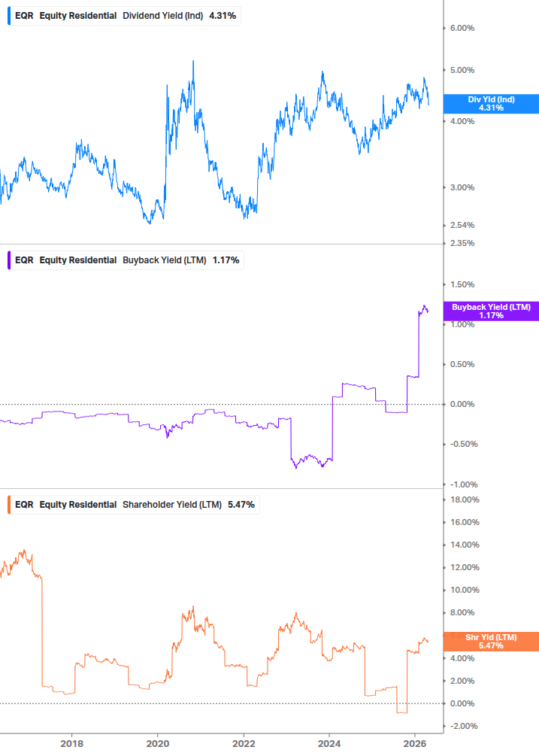Click the 5.47% value in the Shareholder Yield legend
This screenshot has width=539, height=756.
pos(241,505)
